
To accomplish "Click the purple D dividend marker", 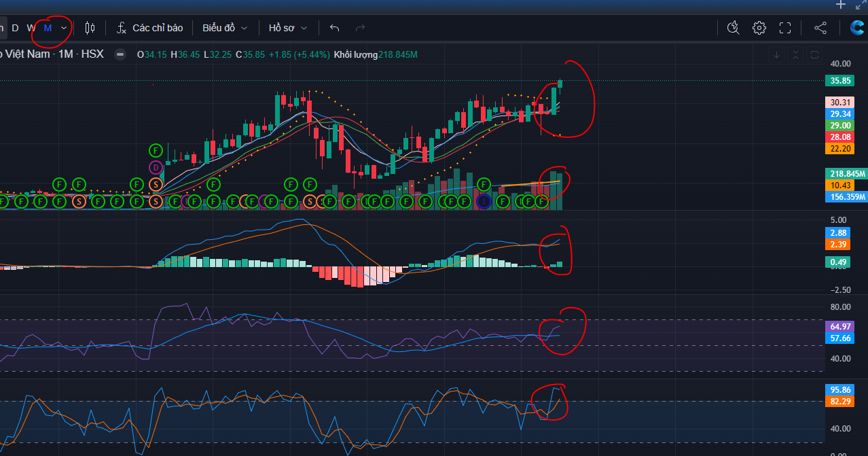I will point(156,166).
